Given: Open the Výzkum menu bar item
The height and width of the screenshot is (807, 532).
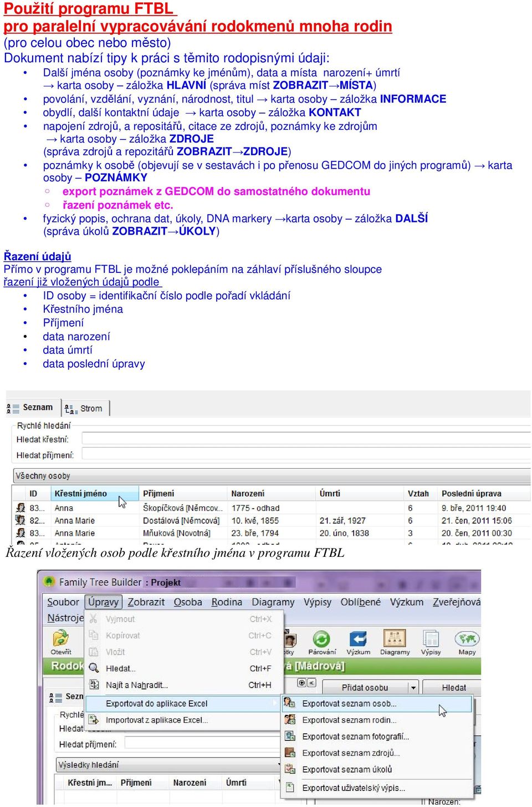Looking at the screenshot, I should [407, 602].
